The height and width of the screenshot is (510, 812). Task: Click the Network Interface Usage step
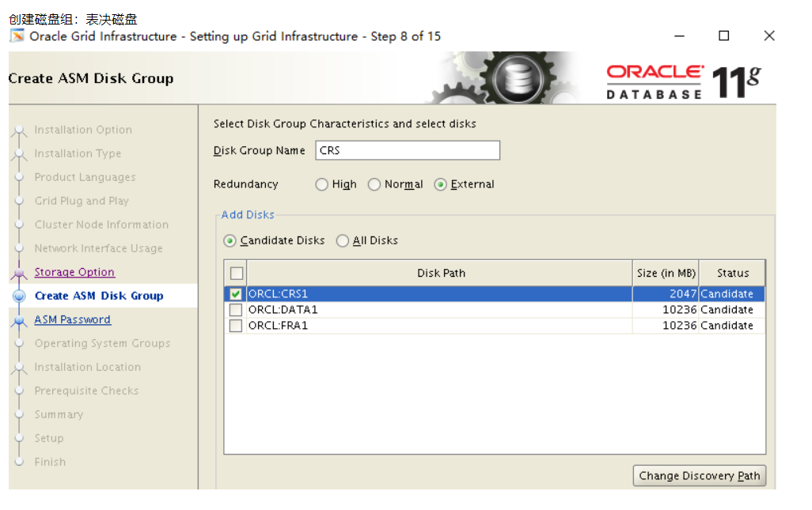point(98,249)
